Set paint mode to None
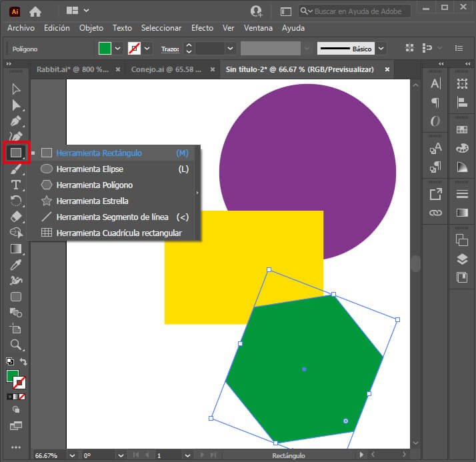 pos(22,397)
